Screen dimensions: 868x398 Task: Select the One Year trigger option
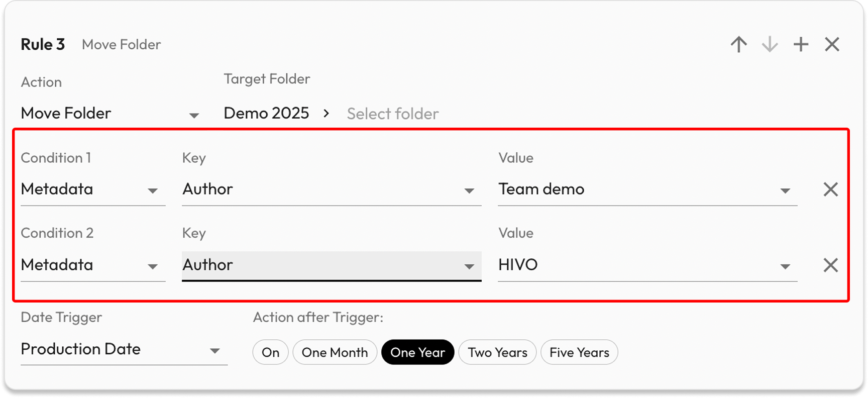(417, 352)
